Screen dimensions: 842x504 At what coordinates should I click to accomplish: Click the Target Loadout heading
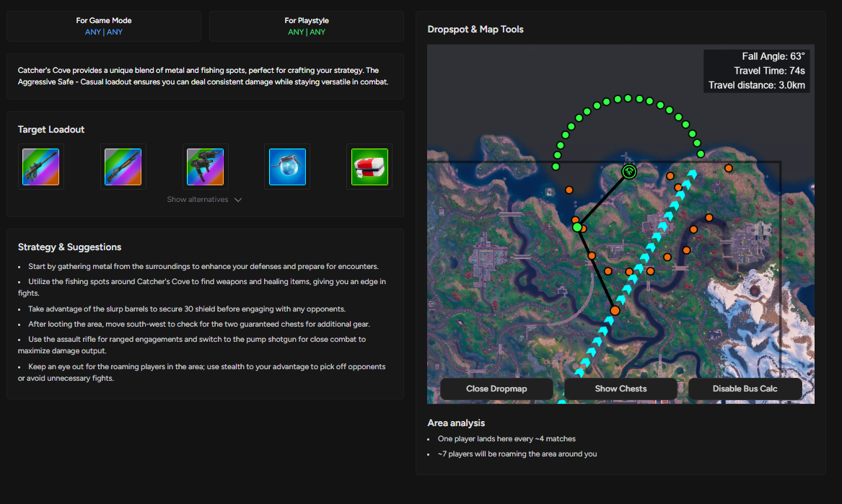pos(51,130)
